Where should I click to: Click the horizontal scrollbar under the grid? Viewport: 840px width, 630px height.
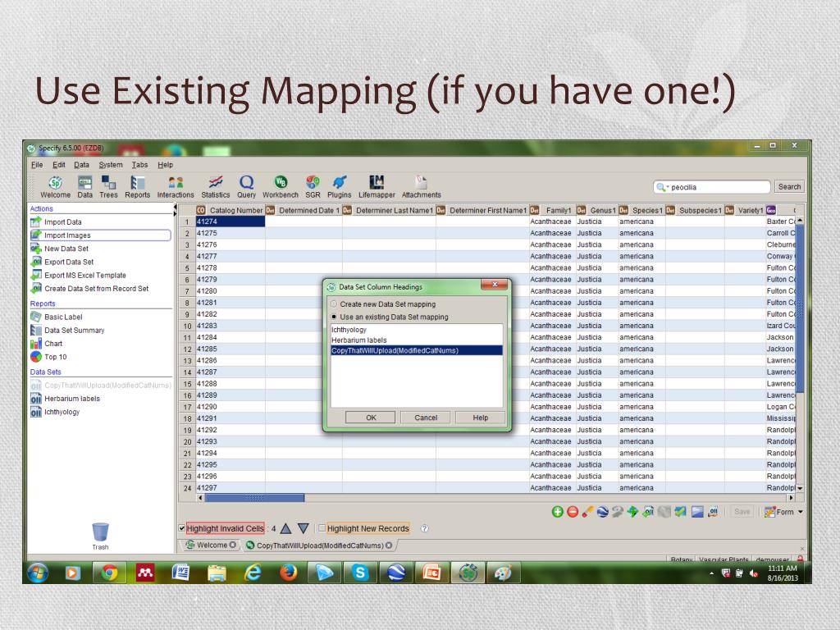coord(254,498)
